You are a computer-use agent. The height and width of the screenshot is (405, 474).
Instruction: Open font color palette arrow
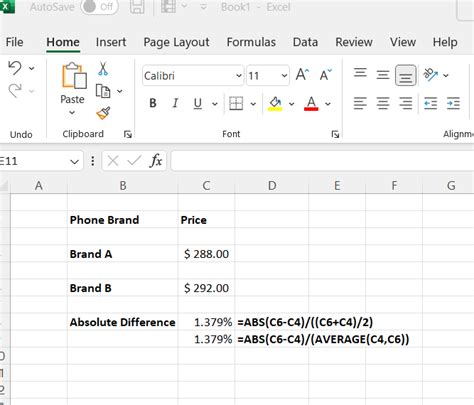click(x=328, y=104)
